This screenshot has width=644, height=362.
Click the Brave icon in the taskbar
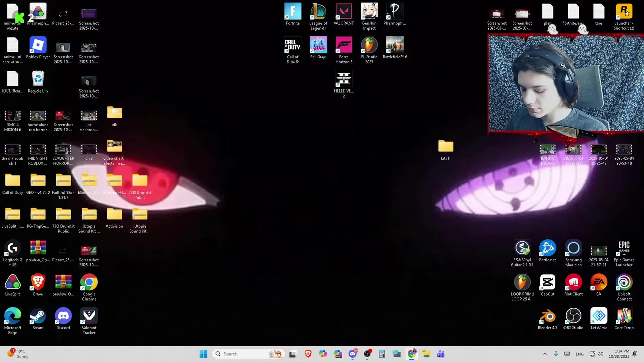coord(308,354)
